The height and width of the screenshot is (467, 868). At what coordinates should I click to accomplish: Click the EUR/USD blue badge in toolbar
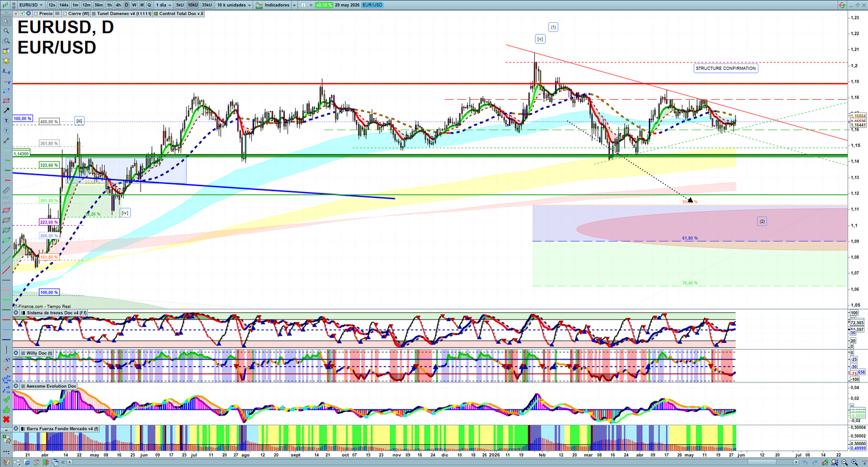click(372, 5)
